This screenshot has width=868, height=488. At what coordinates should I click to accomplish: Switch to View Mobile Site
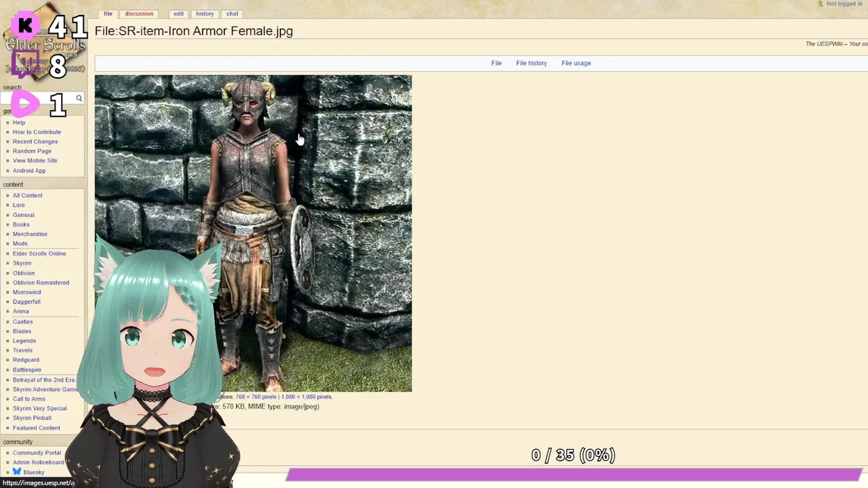pos(35,161)
